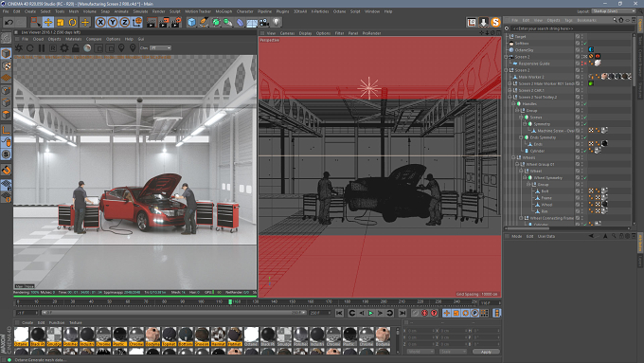Image resolution: width=644 pixels, height=363 pixels.
Task: Click the Render View clapperboard icon
Action: (152, 22)
